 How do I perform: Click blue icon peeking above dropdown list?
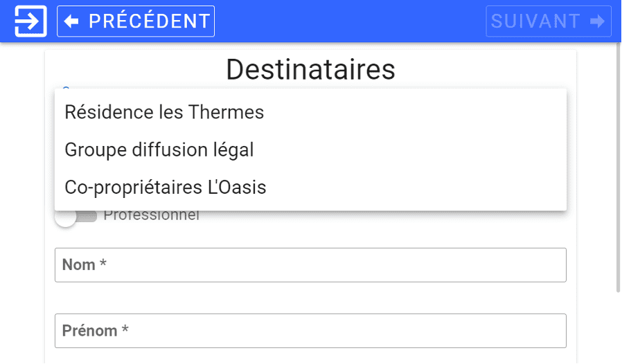click(66, 88)
